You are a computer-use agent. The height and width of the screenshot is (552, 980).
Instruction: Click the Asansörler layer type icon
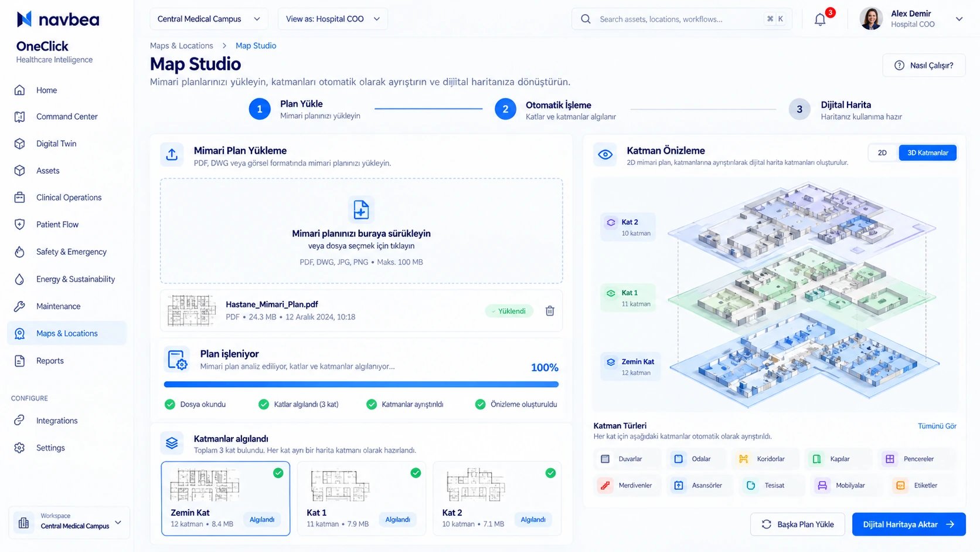pyautogui.click(x=678, y=485)
